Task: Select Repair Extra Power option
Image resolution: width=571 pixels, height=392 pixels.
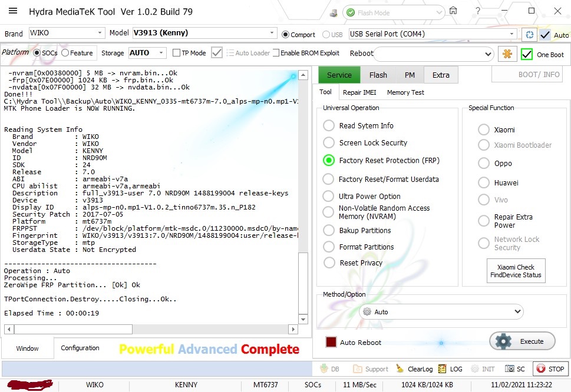Action: (x=484, y=221)
